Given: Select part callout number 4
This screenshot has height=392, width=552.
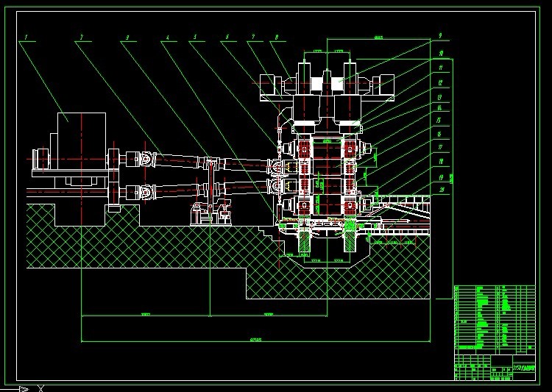Looking at the screenshot, I should click(168, 37).
